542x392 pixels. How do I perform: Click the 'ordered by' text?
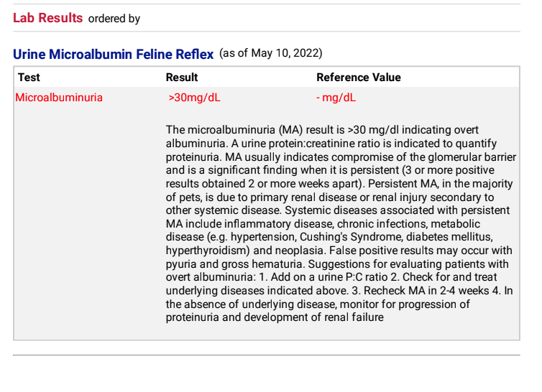tap(114, 19)
